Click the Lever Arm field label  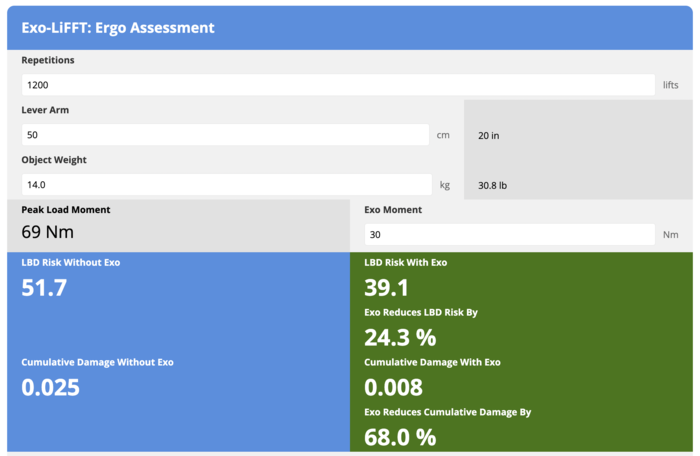click(45, 110)
